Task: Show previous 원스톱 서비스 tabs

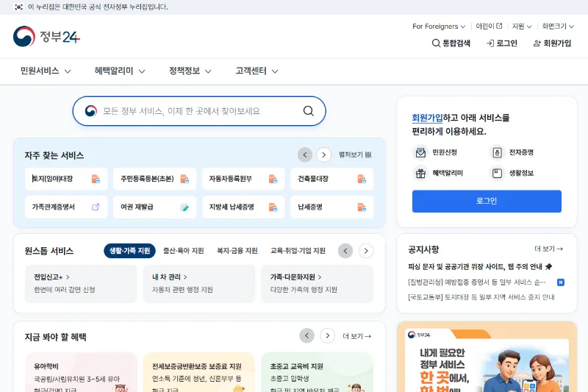Action: pyautogui.click(x=345, y=251)
